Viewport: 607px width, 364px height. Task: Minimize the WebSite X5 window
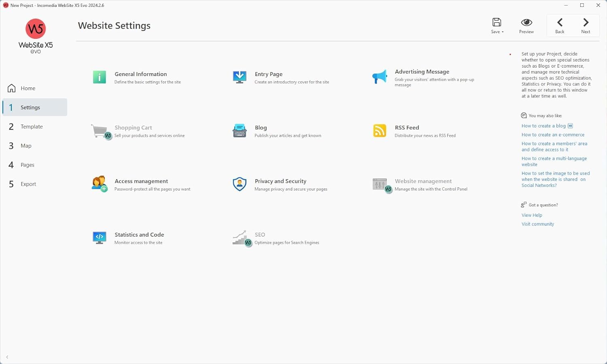[566, 5]
